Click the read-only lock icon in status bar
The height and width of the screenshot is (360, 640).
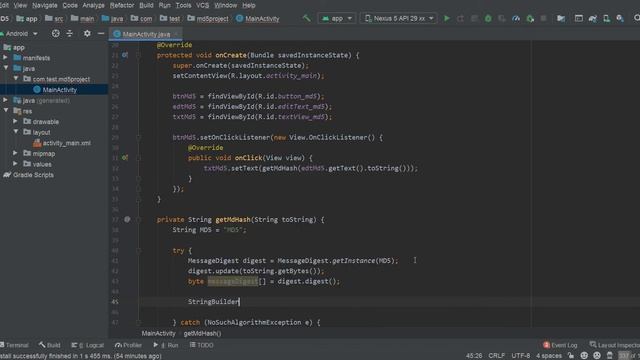[x=571, y=356]
